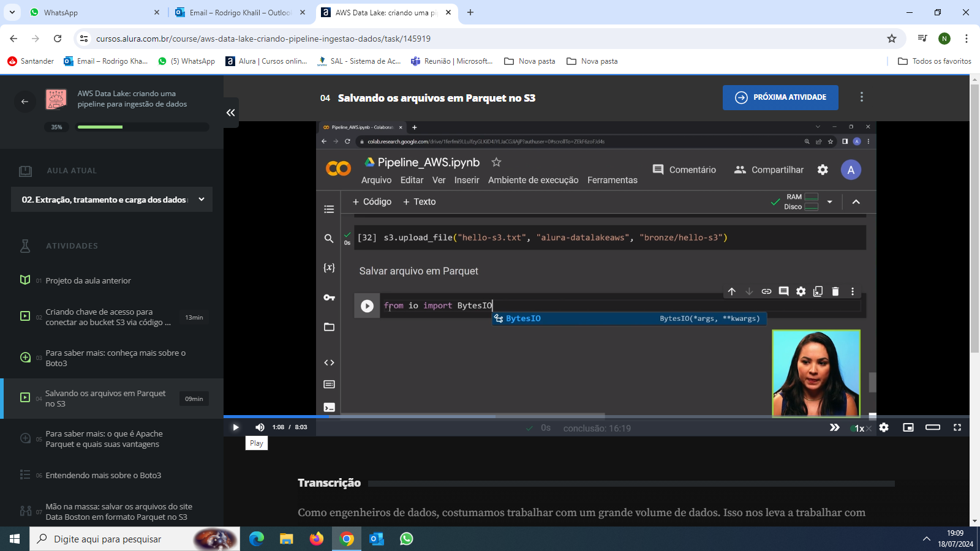980x551 pixels.
Task: Click the 35% course progress bar
Action: click(142, 127)
